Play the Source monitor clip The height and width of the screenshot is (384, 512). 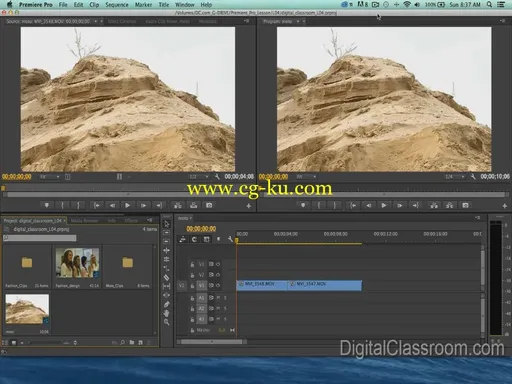click(x=127, y=205)
